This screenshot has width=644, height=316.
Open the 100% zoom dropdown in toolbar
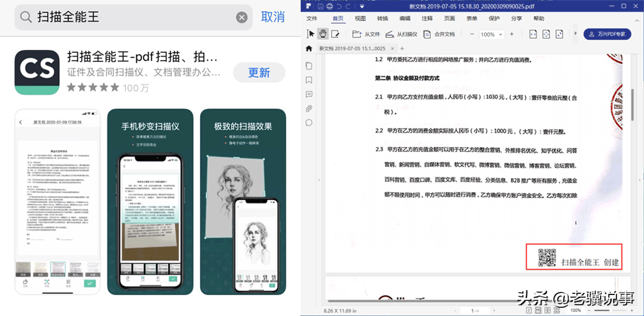pos(491,34)
